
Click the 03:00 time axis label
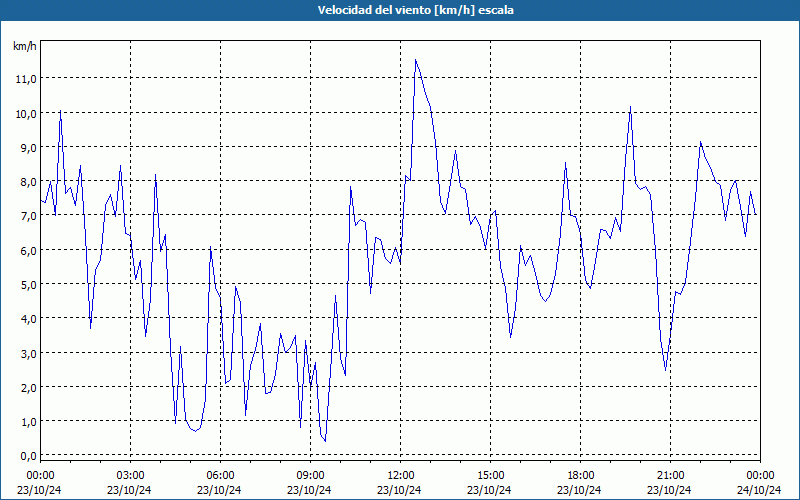click(131, 475)
